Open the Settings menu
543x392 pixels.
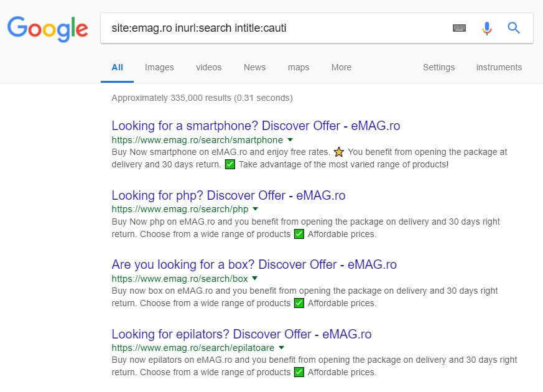coord(439,68)
